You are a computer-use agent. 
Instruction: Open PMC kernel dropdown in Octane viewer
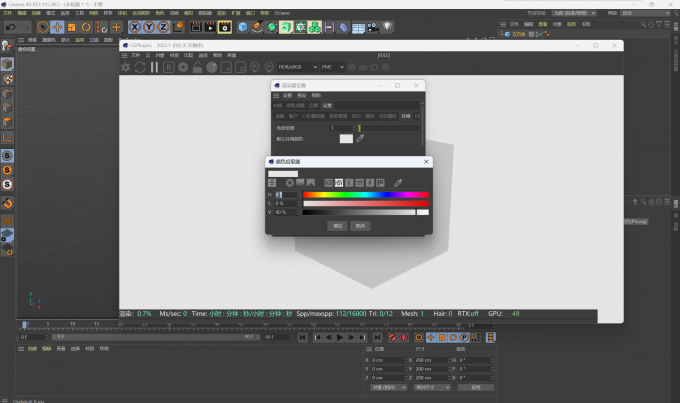click(333, 67)
